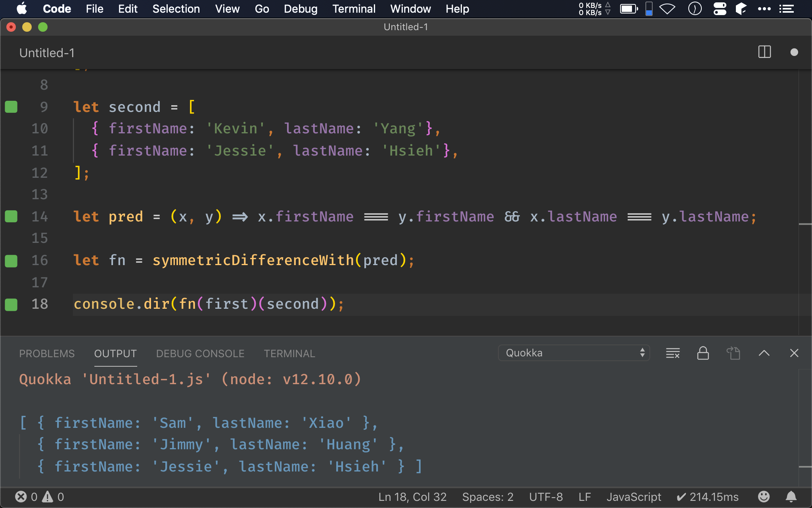The height and width of the screenshot is (508, 812).
Task: Change the JavaScript language mode
Action: (x=634, y=497)
